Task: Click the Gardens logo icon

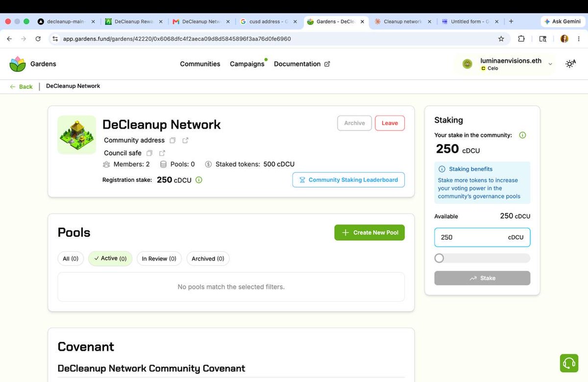Action: [x=18, y=64]
